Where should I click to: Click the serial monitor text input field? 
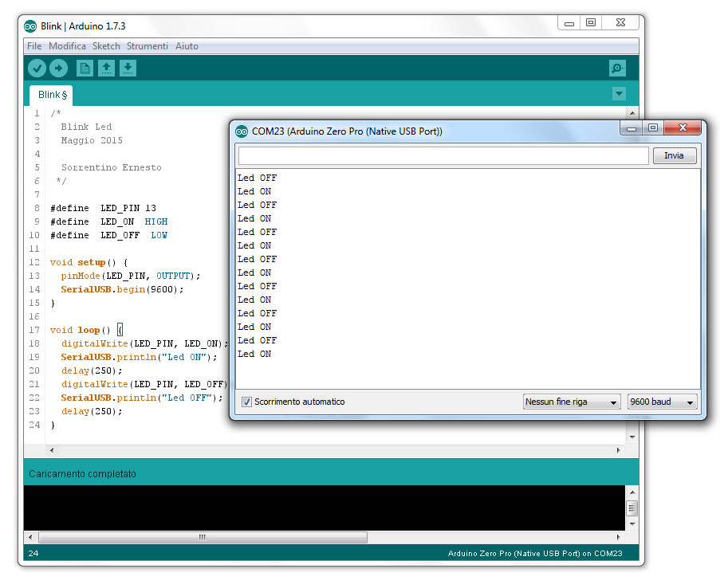443,155
